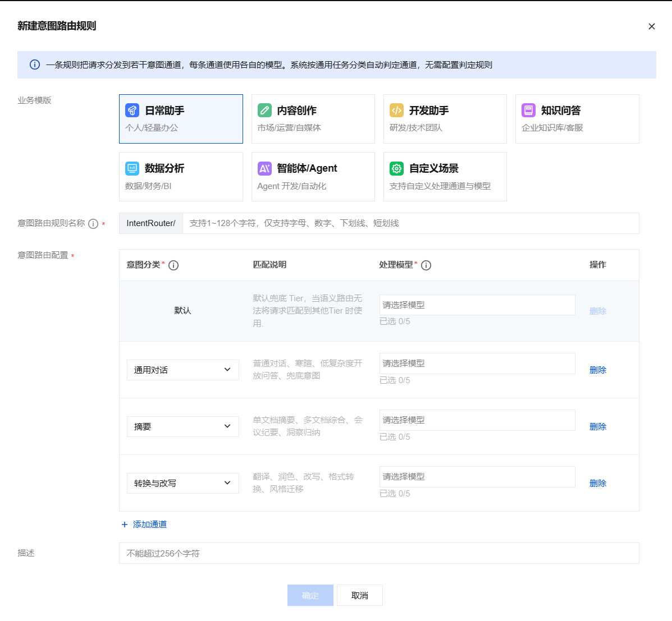Click the 自定义场景 gear icon
Image resolution: width=672 pixels, height=621 pixels.
[396, 168]
